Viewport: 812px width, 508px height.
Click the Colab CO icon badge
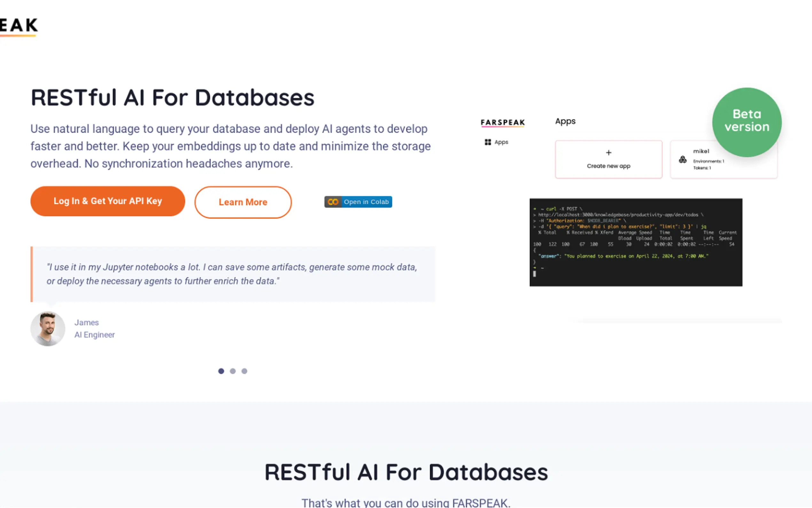tap(333, 202)
